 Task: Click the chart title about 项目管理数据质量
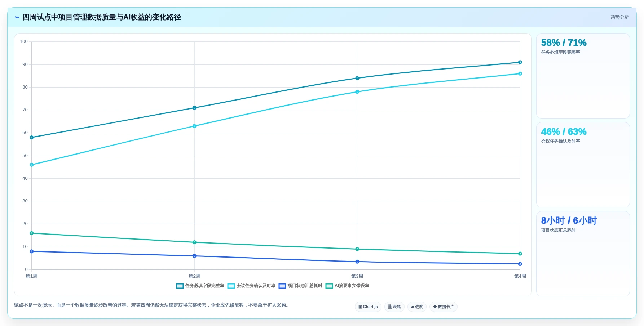click(102, 17)
